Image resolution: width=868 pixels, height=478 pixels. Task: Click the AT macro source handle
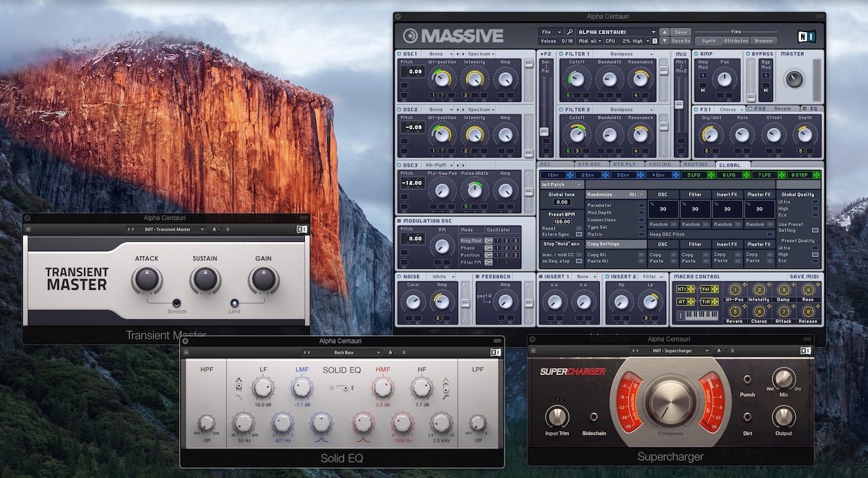point(685,302)
